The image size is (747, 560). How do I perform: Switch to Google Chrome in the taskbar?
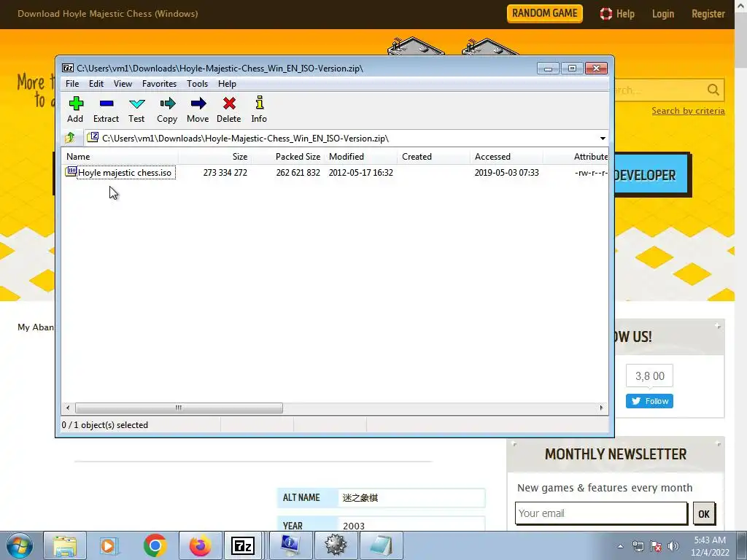(155, 545)
